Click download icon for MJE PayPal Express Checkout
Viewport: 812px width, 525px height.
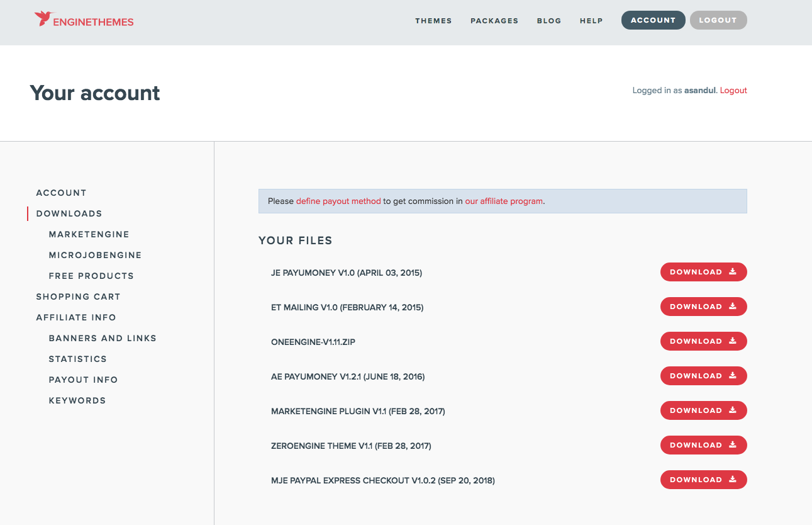[733, 480]
